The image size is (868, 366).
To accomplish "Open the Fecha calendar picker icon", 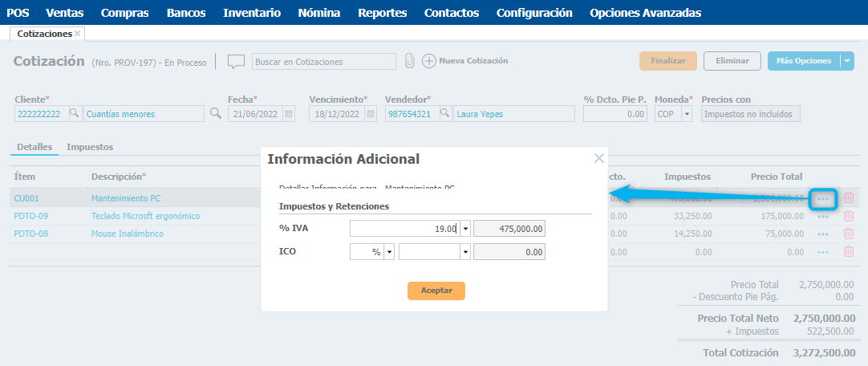I will pyautogui.click(x=289, y=114).
